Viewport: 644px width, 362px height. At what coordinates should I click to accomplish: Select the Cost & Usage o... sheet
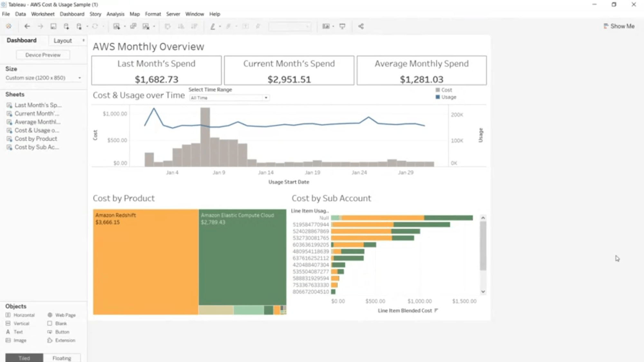click(33, 130)
